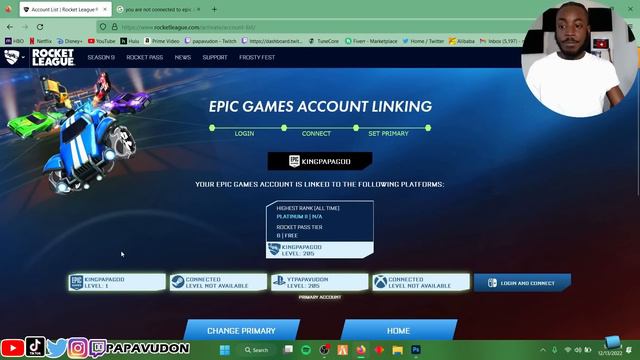Open the Season 9 menu item
640x360 pixels.
[101, 58]
